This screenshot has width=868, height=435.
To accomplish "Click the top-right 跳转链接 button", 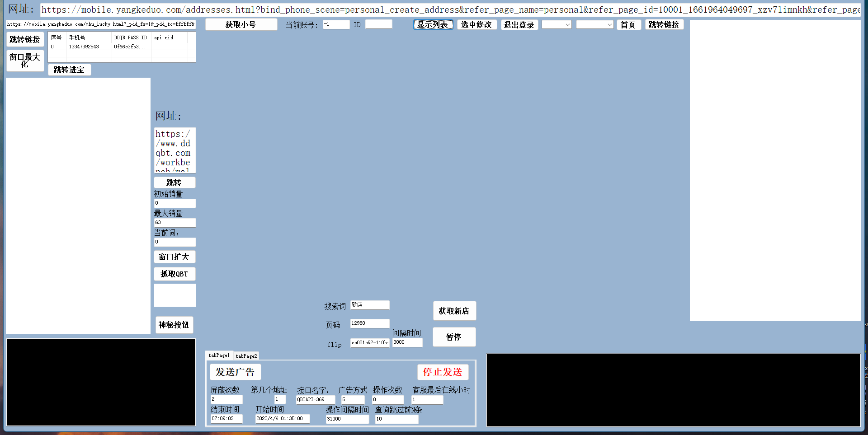I will (664, 25).
